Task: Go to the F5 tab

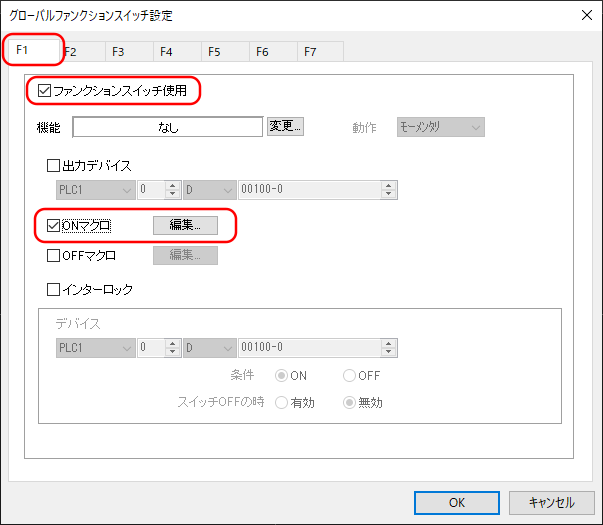Action: pyautogui.click(x=214, y=51)
